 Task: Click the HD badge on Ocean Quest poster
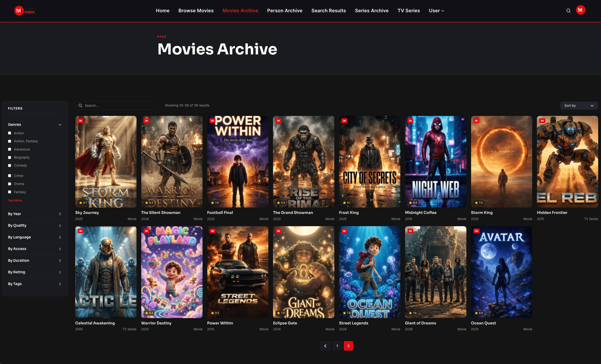point(476,231)
